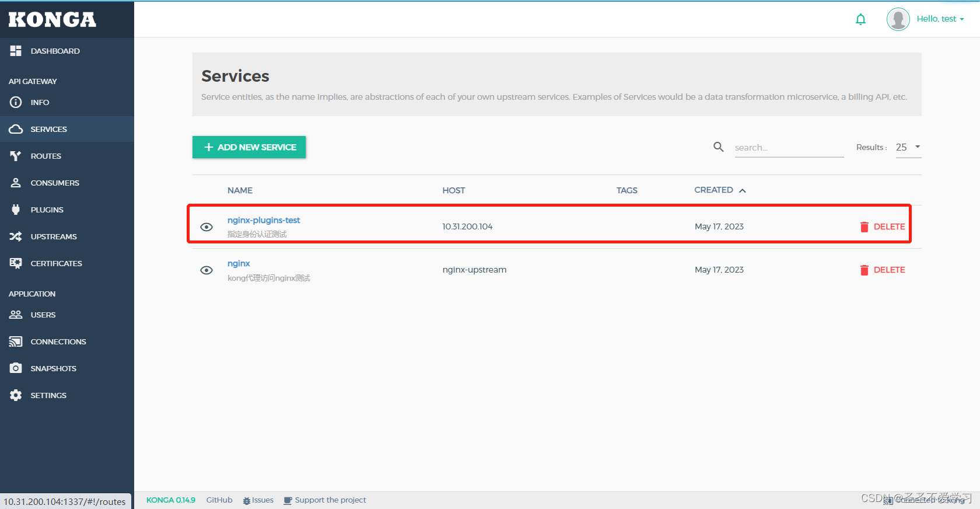The height and width of the screenshot is (509, 980).
Task: Open the Upstreams menu item
Action: pos(67,236)
